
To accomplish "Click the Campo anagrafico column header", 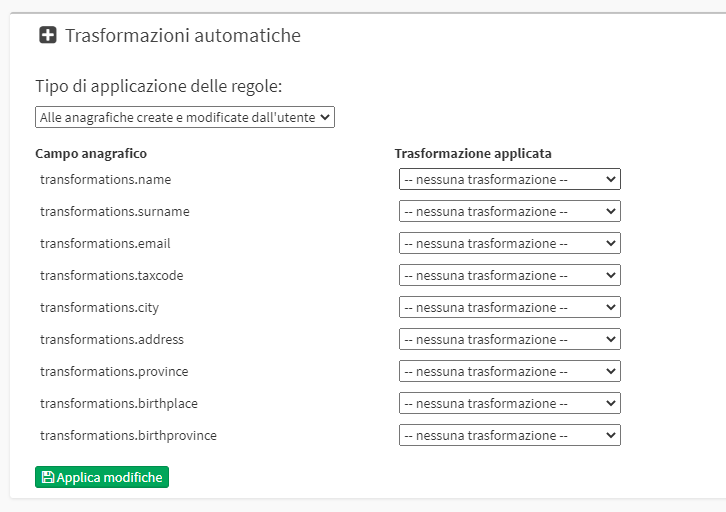I will coord(91,153).
